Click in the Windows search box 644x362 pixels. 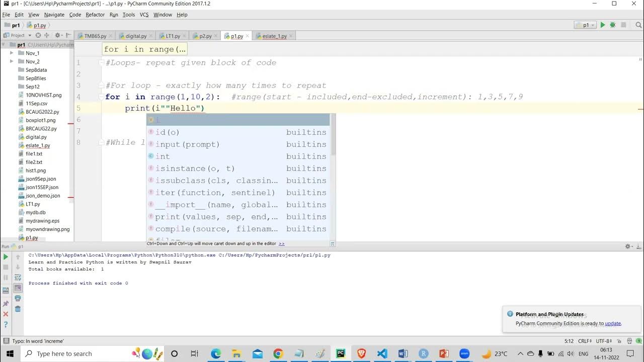75,353
